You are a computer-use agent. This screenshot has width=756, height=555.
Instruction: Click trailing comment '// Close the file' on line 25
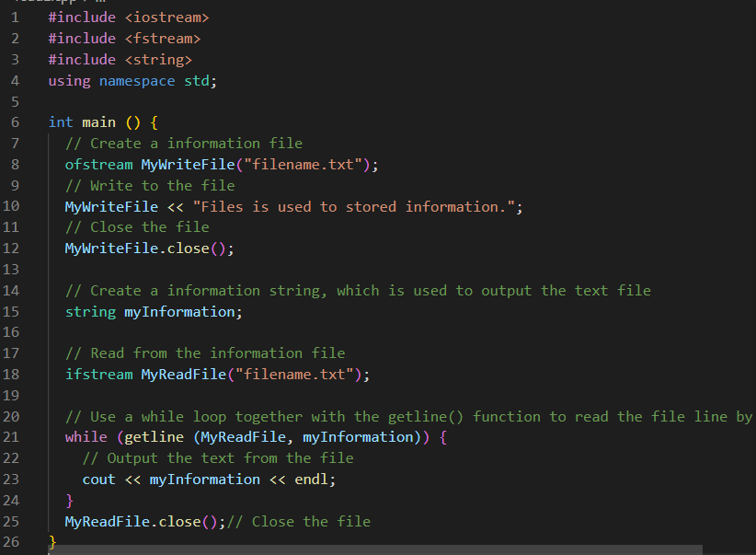click(x=299, y=522)
